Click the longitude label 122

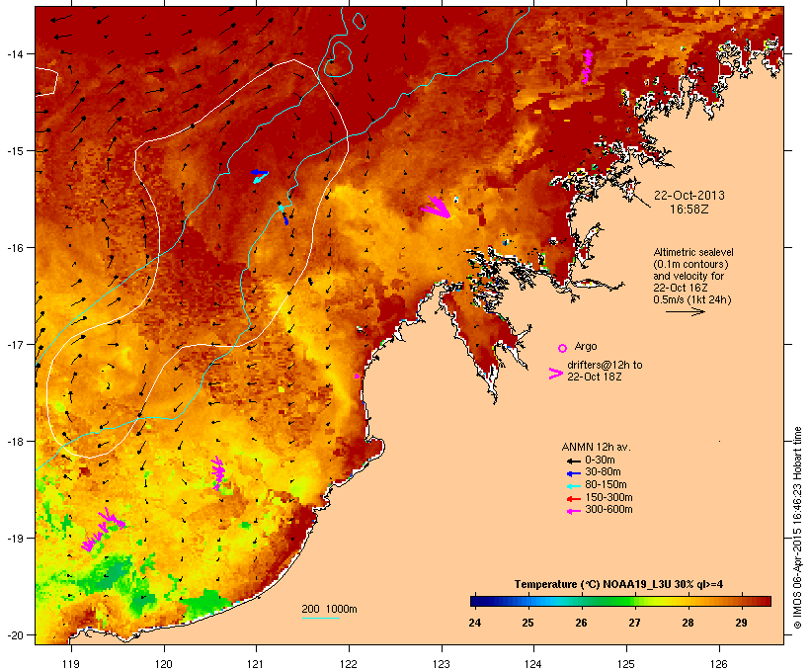(349, 664)
